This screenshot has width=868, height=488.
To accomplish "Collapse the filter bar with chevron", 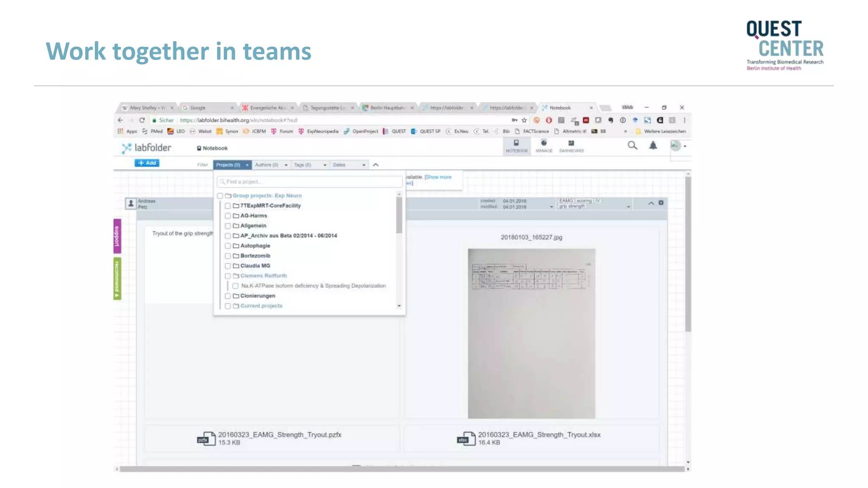I will pos(376,165).
